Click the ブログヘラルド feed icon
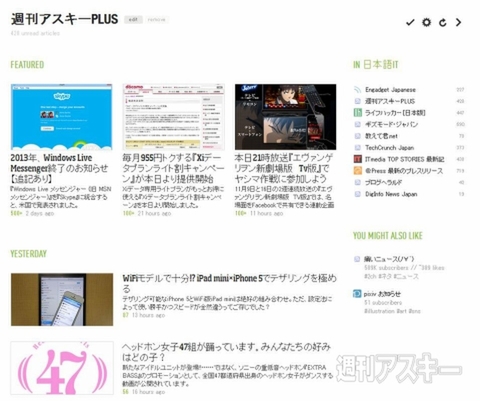The image size is (480, 401). (357, 182)
